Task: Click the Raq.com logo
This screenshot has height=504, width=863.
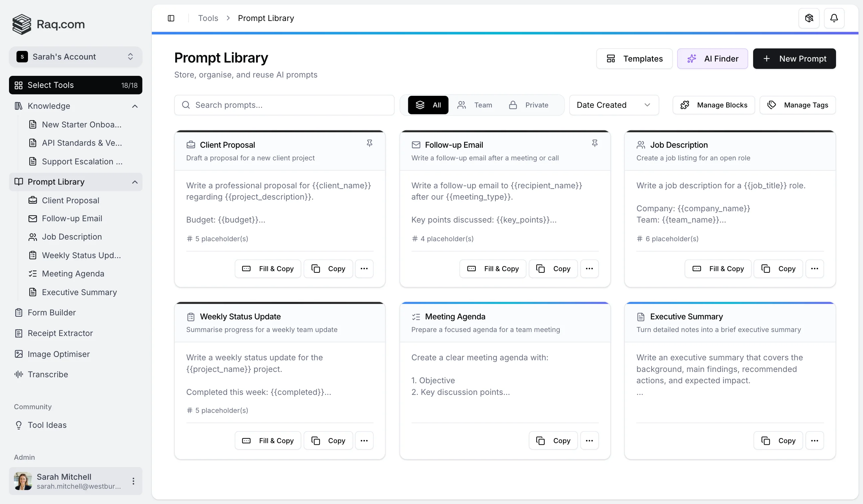Action: [x=48, y=24]
